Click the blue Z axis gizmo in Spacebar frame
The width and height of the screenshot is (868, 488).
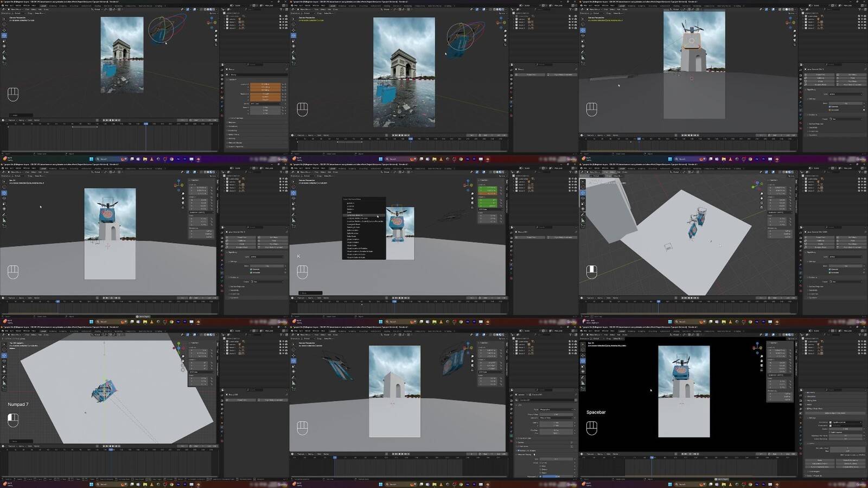pos(757,344)
